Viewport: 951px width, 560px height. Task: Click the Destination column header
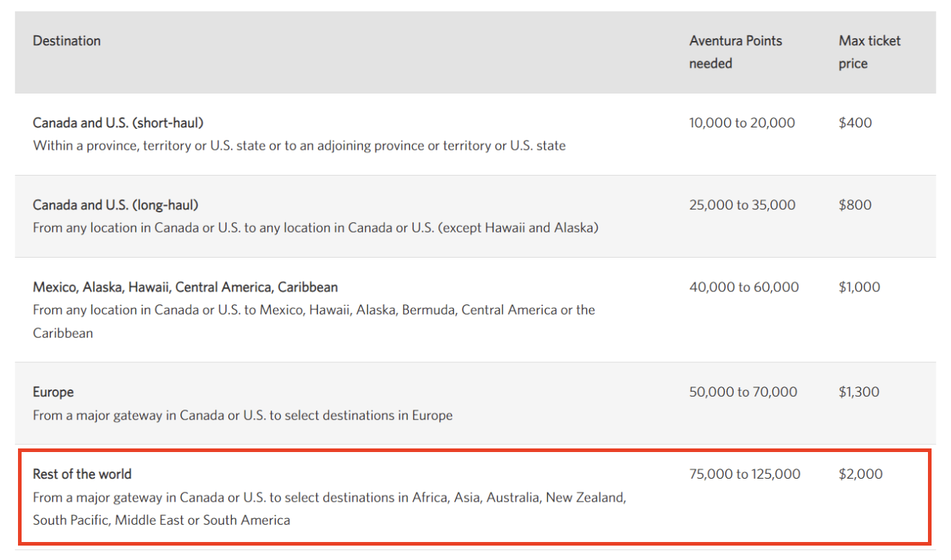pyautogui.click(x=67, y=41)
